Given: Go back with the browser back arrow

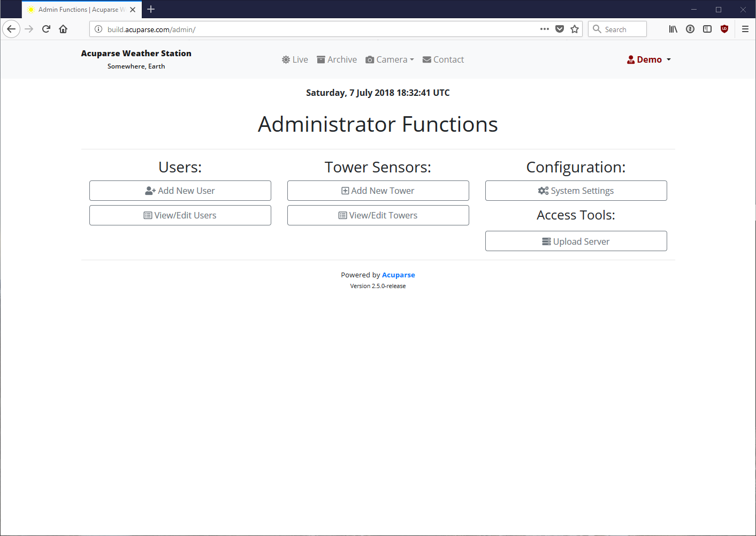Looking at the screenshot, I should pyautogui.click(x=11, y=29).
